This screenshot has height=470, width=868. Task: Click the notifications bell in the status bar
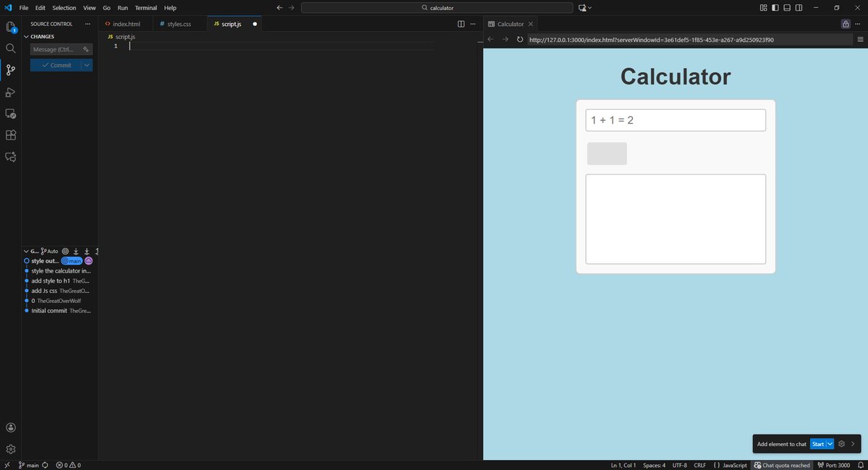point(862,465)
